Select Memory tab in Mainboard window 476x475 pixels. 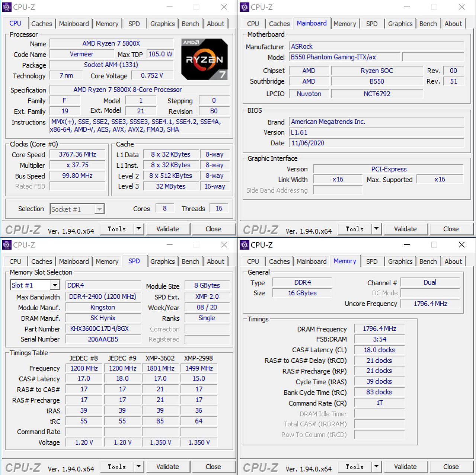pyautogui.click(x=345, y=23)
